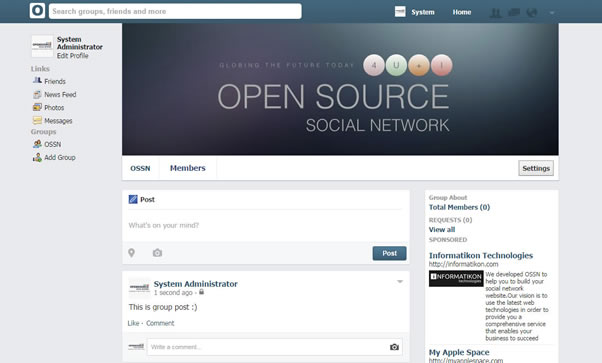Click the OSSN group icon in sidebar
This screenshot has height=363, width=602.
37,144
